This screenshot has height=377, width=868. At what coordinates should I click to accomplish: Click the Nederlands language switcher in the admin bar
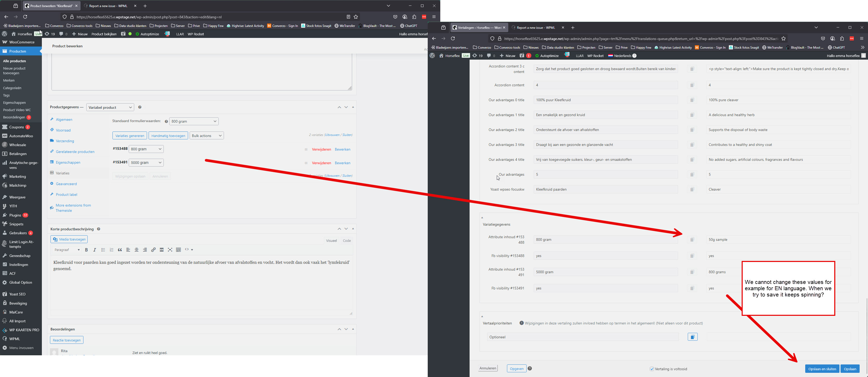[x=622, y=56]
